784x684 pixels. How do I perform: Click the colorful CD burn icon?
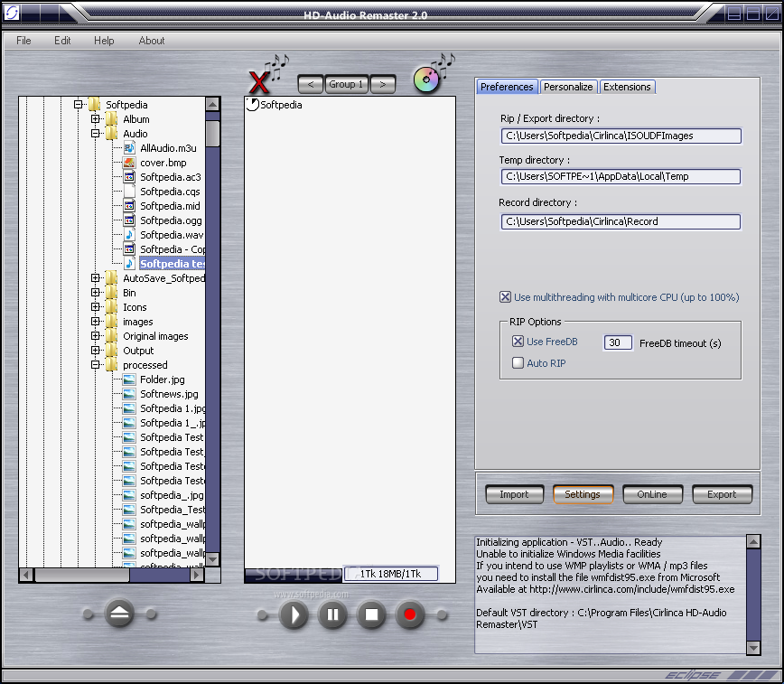[426, 79]
